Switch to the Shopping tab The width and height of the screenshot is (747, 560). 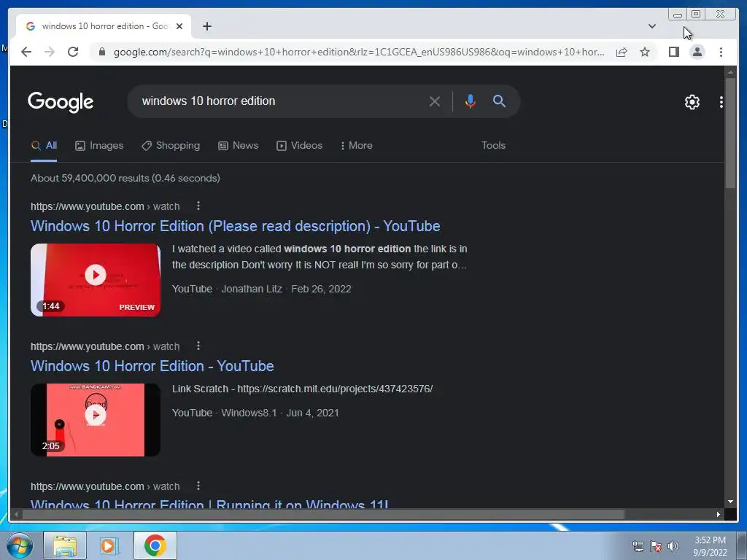171,146
